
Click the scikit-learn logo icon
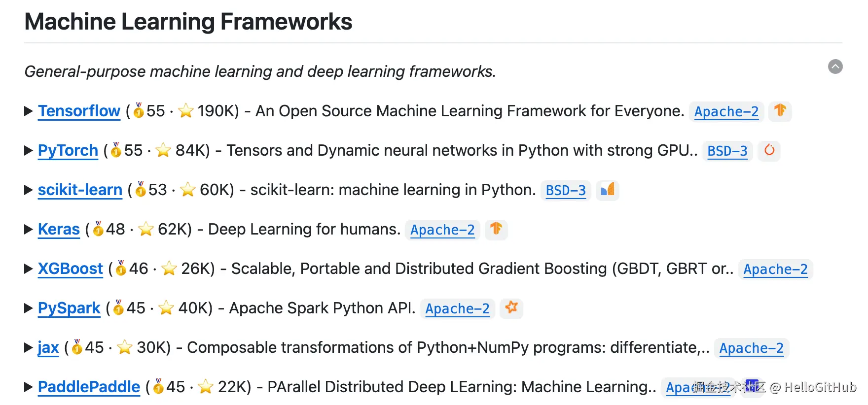(x=608, y=189)
